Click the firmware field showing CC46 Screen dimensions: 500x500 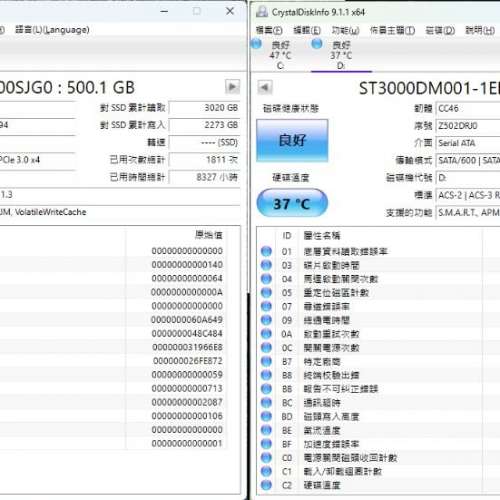click(468, 108)
